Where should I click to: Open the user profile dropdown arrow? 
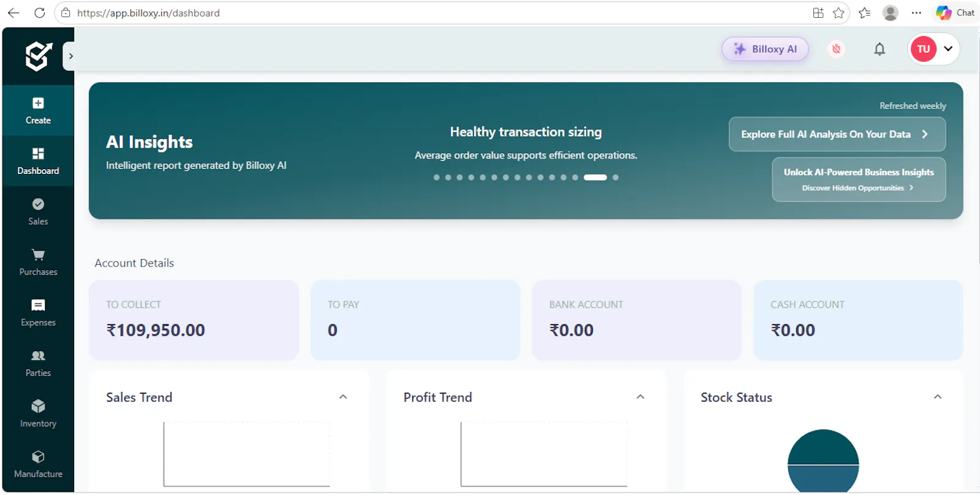pos(948,49)
